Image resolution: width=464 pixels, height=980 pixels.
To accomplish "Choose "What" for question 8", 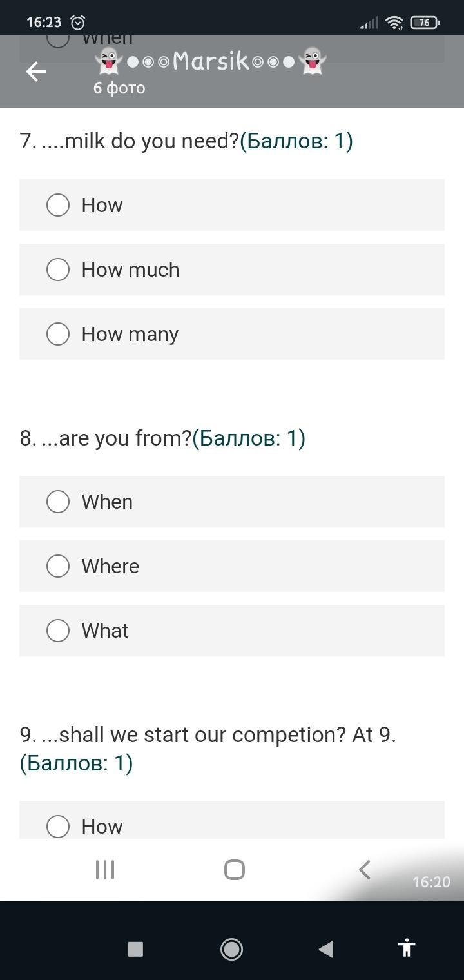I will (x=58, y=631).
